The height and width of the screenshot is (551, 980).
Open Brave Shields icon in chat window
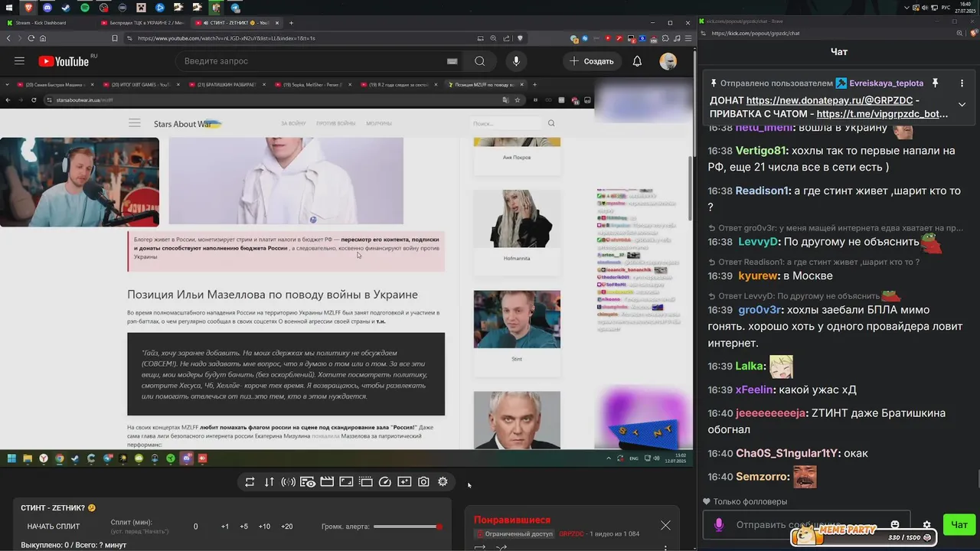click(x=974, y=33)
